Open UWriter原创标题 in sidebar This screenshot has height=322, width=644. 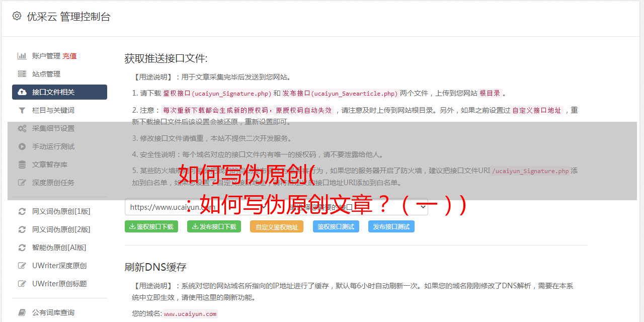(59, 284)
